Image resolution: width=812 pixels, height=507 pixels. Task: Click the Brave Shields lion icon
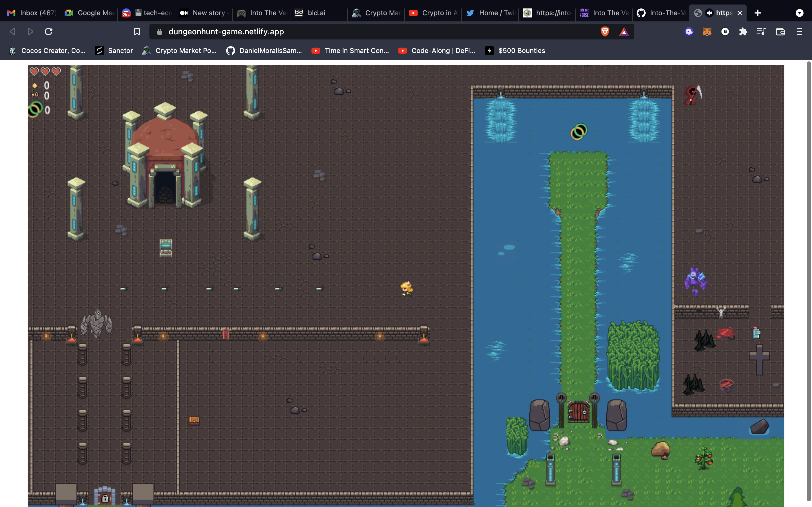605,32
